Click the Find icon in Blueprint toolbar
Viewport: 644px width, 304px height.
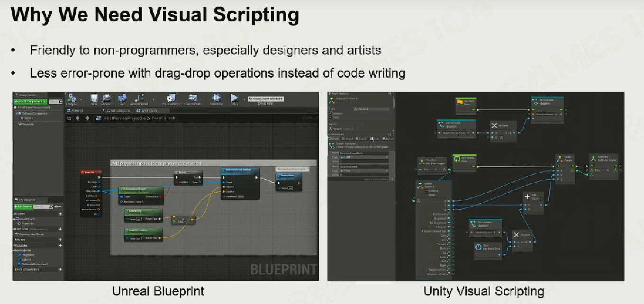(x=122, y=98)
